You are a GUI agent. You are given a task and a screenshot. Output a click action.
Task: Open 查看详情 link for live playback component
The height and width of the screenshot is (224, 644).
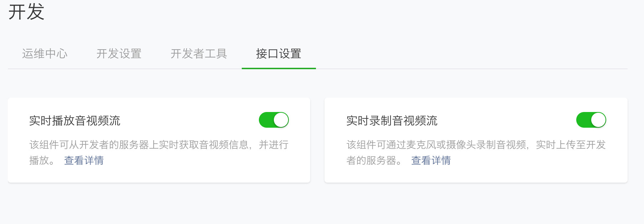tap(84, 161)
